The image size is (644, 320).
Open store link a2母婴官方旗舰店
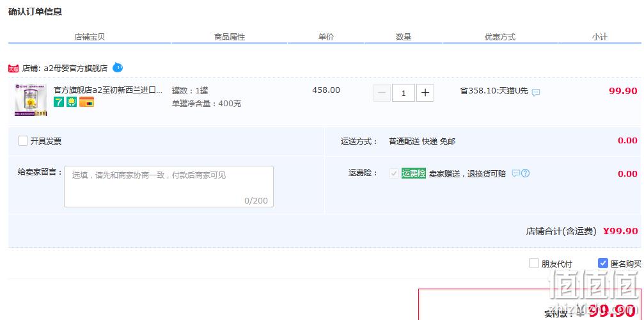pyautogui.click(x=75, y=68)
